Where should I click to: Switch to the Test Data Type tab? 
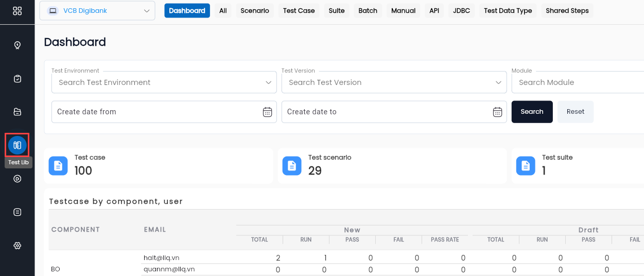(508, 11)
